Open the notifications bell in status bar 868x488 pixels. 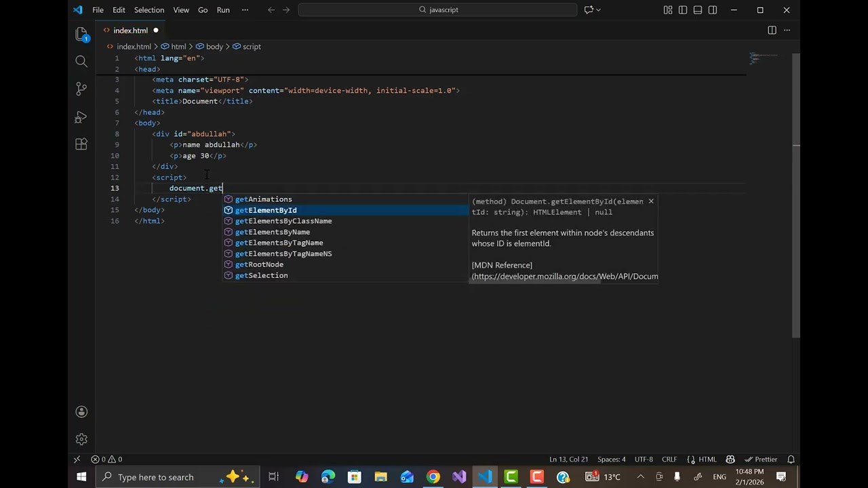pyautogui.click(x=791, y=459)
